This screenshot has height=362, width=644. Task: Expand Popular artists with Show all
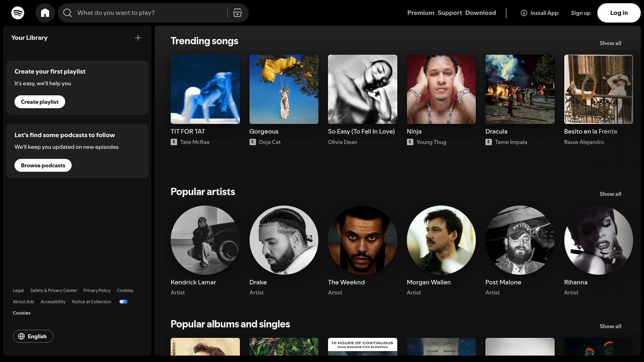point(610,194)
